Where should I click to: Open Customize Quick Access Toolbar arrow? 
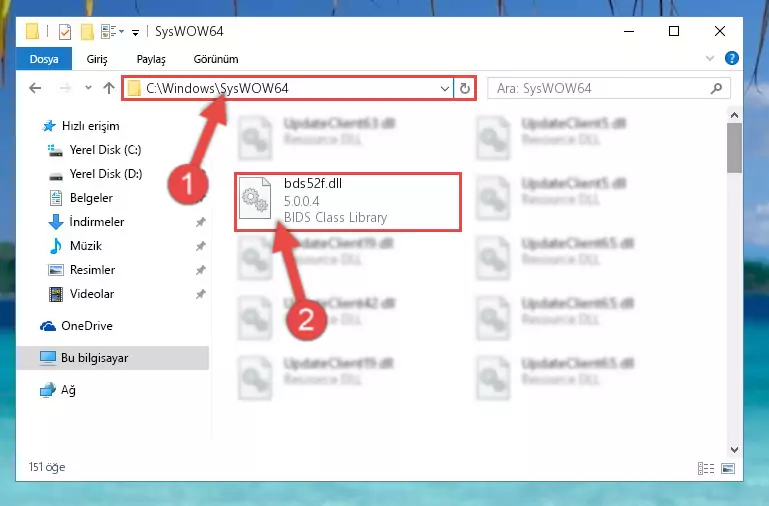135,33
